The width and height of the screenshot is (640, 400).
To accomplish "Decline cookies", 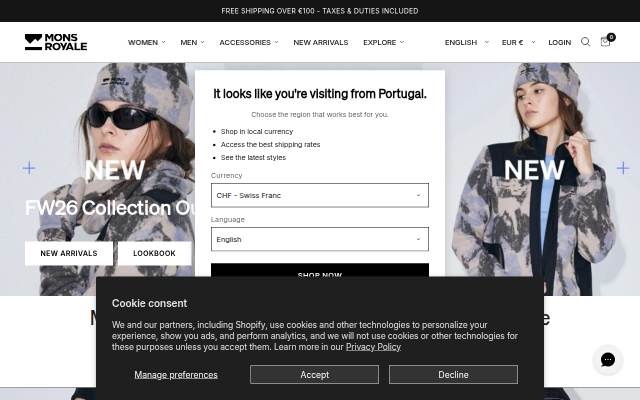I will [453, 374].
